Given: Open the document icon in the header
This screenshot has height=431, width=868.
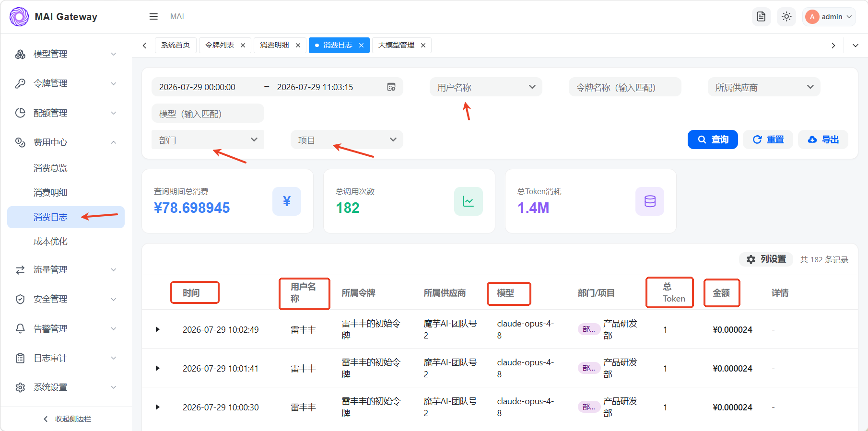Looking at the screenshot, I should pyautogui.click(x=761, y=17).
